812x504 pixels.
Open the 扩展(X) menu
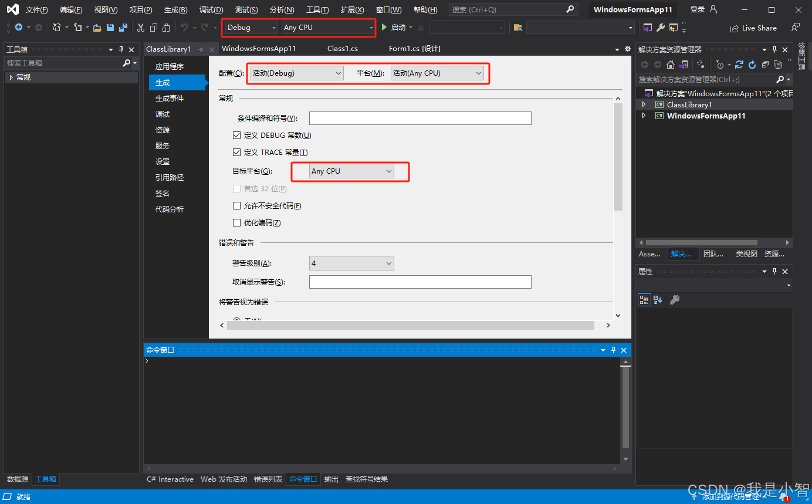point(353,10)
